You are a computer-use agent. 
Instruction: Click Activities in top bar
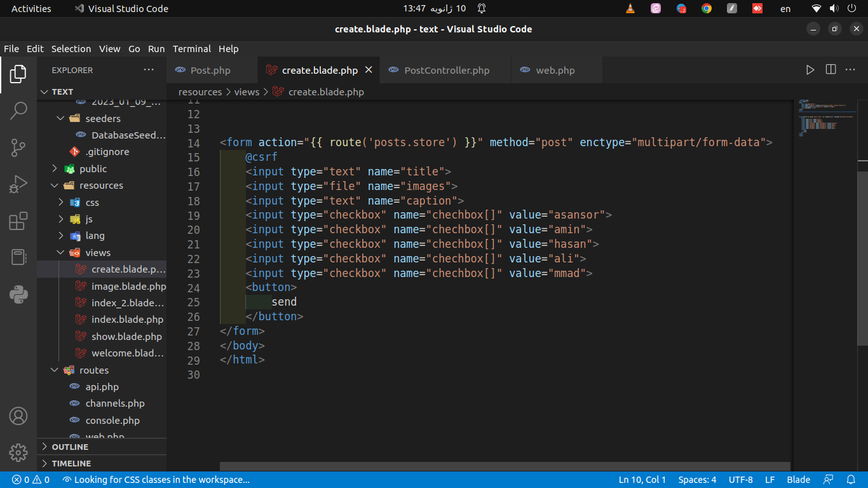[x=31, y=8]
